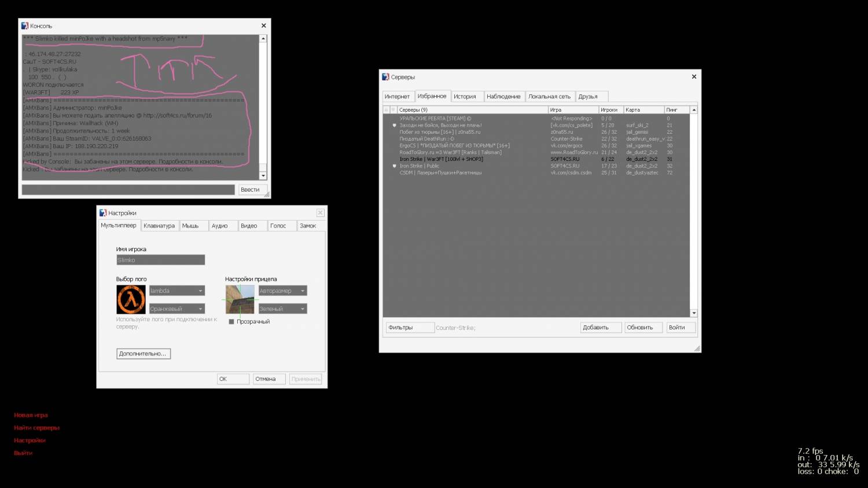Expand the Зеленый crosshair color dropdown
The image size is (868, 488).
coord(282,309)
